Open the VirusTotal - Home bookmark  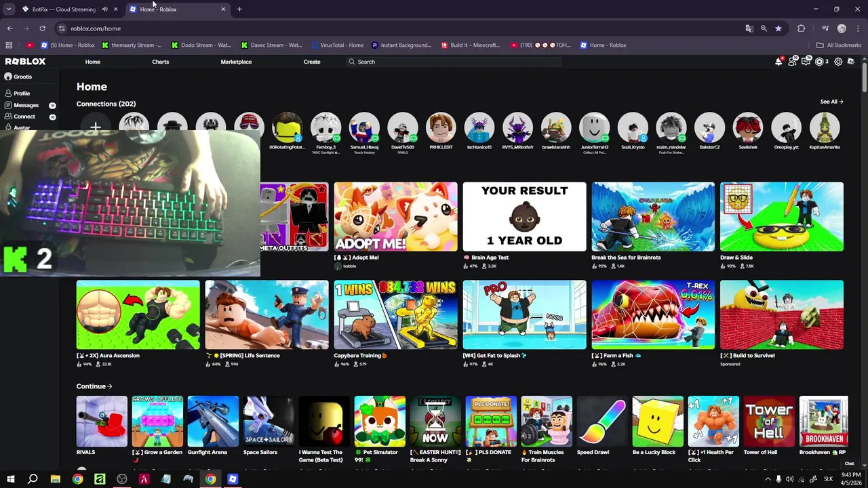point(338,45)
